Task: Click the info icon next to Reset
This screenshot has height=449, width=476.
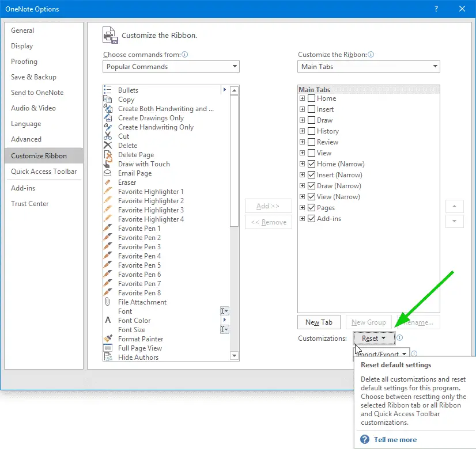Action: click(x=400, y=338)
